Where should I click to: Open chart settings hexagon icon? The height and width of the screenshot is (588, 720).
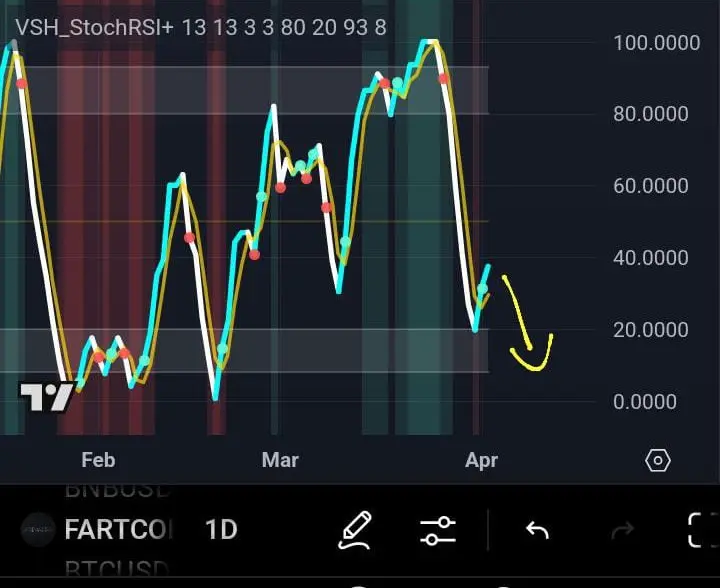tap(658, 460)
